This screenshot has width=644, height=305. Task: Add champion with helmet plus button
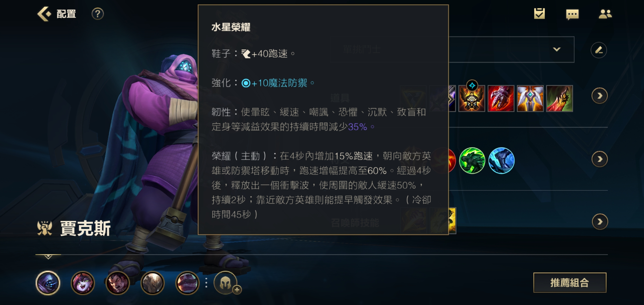click(x=226, y=283)
